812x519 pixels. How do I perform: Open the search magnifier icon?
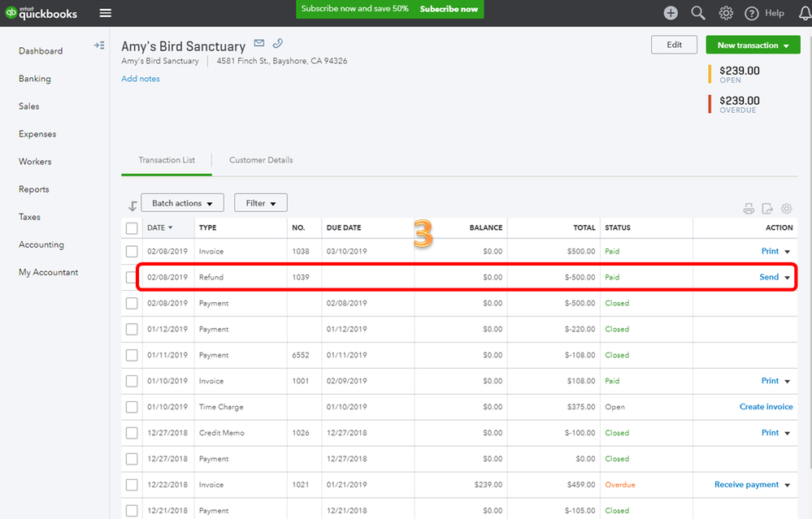click(x=698, y=13)
